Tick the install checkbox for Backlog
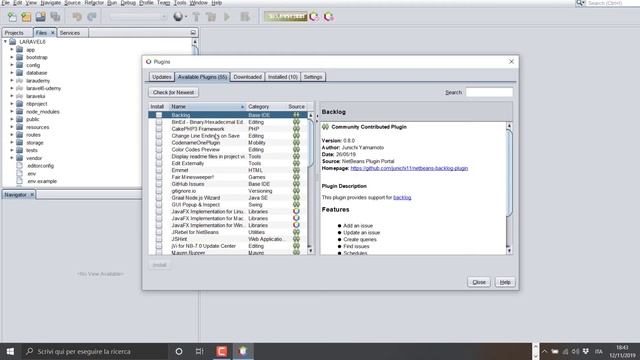 click(x=159, y=115)
